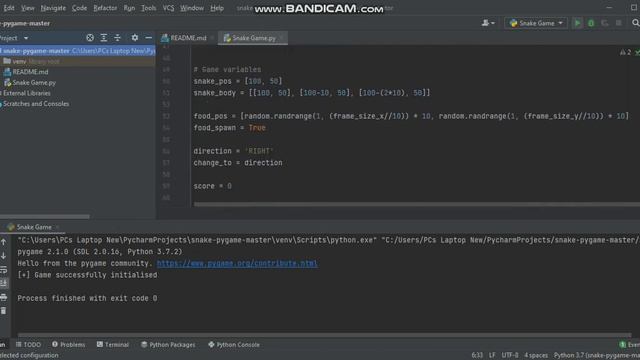Image resolution: width=640 pixels, height=360 pixels.
Task: Click the score = 0 code line
Action: (212, 186)
